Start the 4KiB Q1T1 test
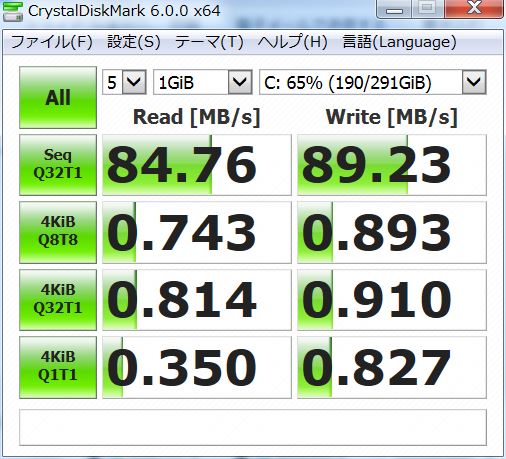506x459 pixels. (x=58, y=367)
